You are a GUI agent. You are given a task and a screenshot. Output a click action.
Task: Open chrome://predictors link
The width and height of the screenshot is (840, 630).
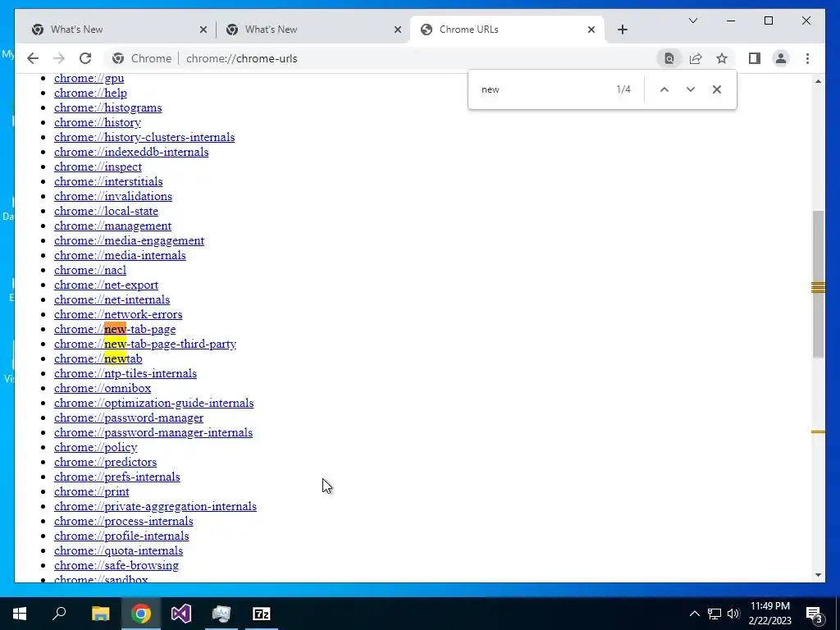(x=106, y=463)
